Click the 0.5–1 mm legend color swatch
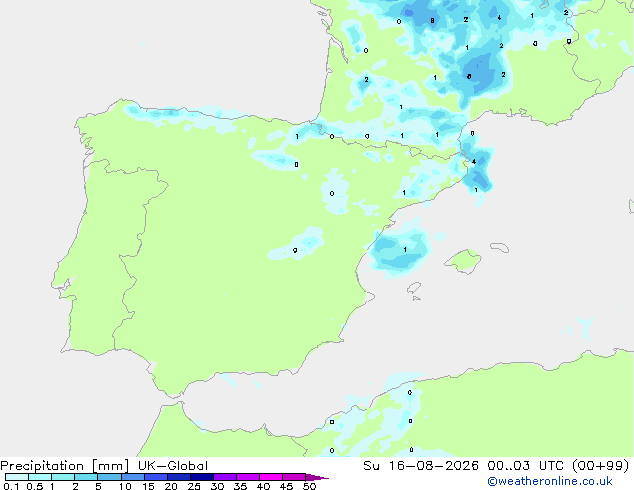Viewport: 634px width, 490px height. 40,477
